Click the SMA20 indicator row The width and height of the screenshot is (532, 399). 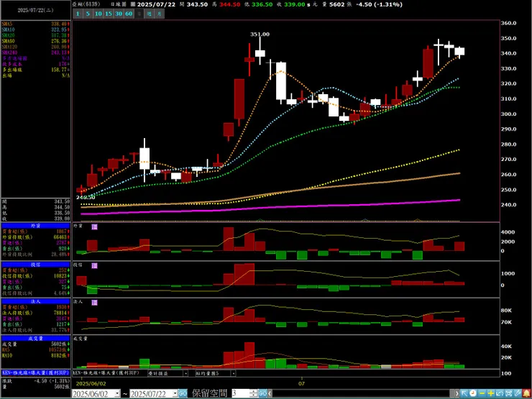pos(36,35)
